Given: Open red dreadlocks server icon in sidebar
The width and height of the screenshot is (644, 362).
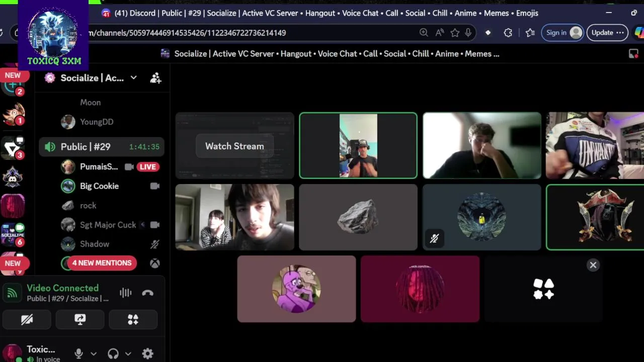Looking at the screenshot, I should [x=13, y=206].
